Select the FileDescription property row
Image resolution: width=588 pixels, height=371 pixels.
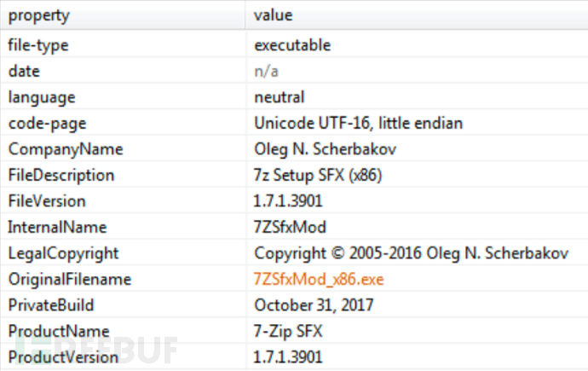(61, 176)
